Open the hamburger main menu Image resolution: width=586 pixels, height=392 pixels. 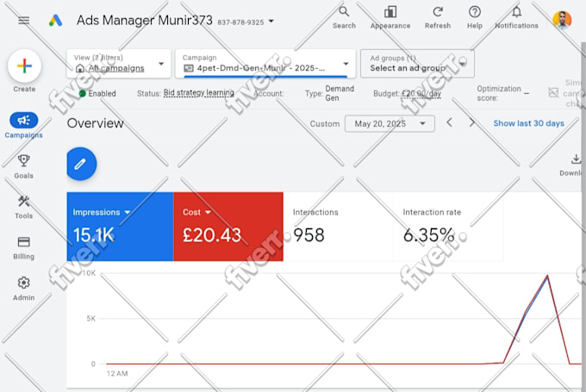(23, 20)
